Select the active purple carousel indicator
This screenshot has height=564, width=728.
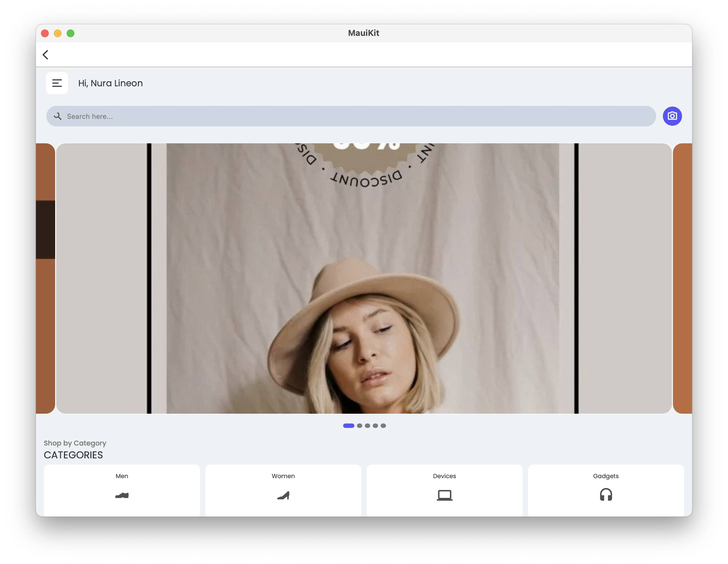tap(349, 426)
